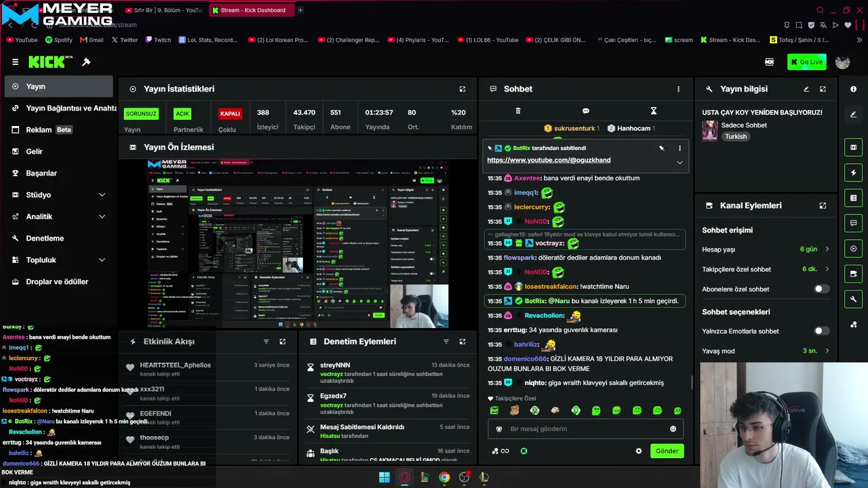Viewport: 868px width, 488px height.
Task: Unpin the pinned BotRix message
Action: (662, 148)
